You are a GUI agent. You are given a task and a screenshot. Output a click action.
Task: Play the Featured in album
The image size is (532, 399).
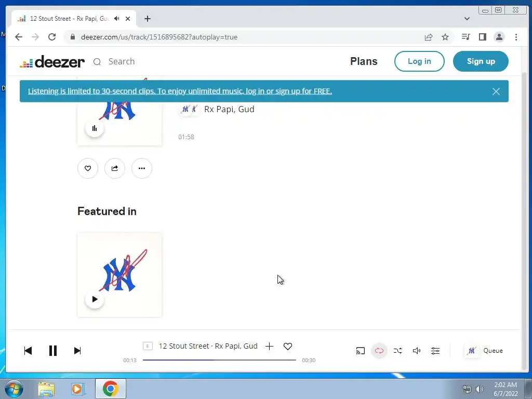point(95,299)
